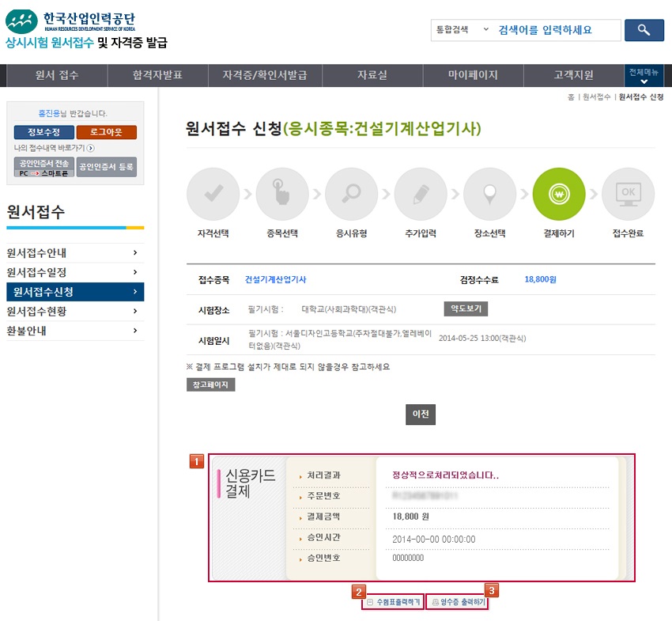Click the 응시유형 magnifier step icon
This screenshot has height=621, width=672.
point(350,195)
